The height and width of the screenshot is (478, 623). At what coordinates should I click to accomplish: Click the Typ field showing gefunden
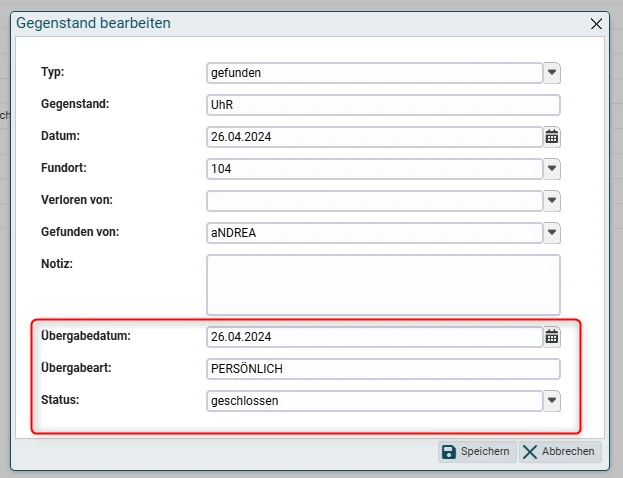coord(375,73)
